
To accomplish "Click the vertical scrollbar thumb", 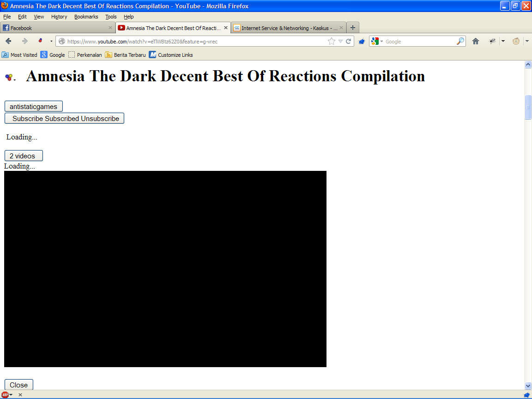I will tap(528, 107).
